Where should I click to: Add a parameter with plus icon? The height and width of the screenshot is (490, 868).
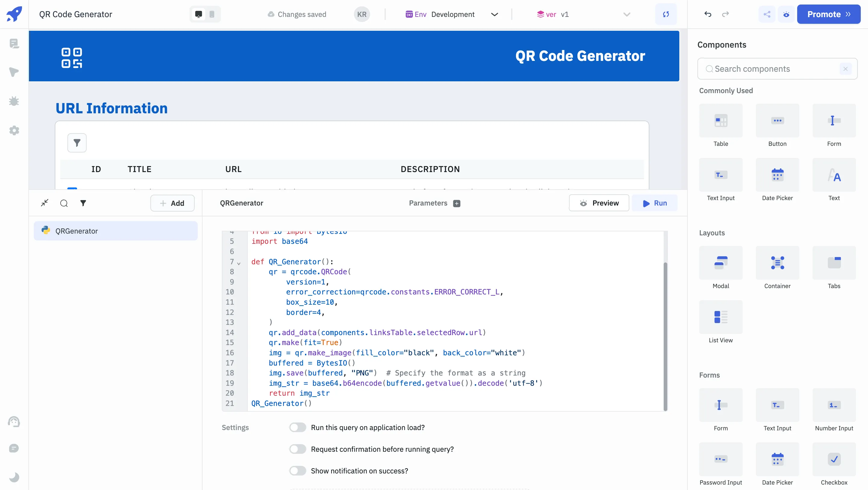[x=457, y=203]
